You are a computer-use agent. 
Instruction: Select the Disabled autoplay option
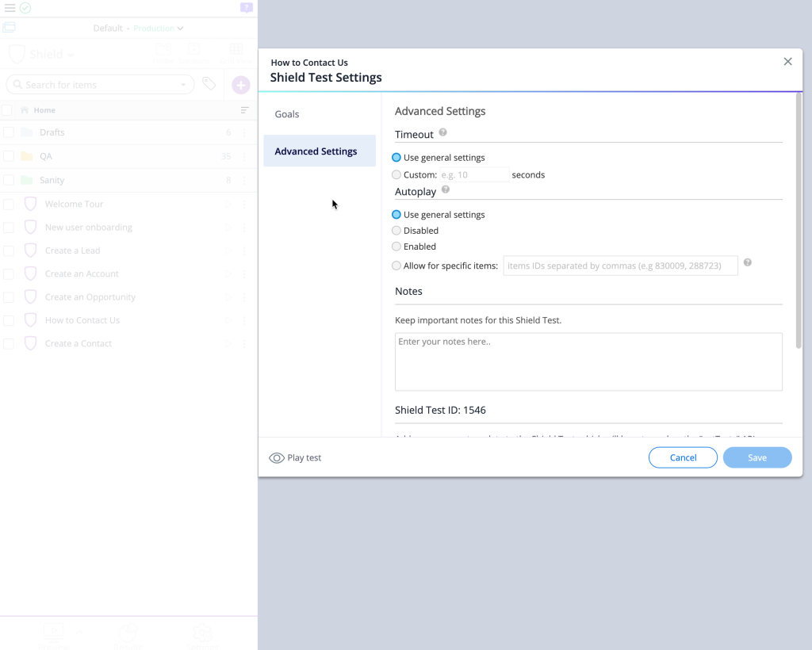point(396,231)
